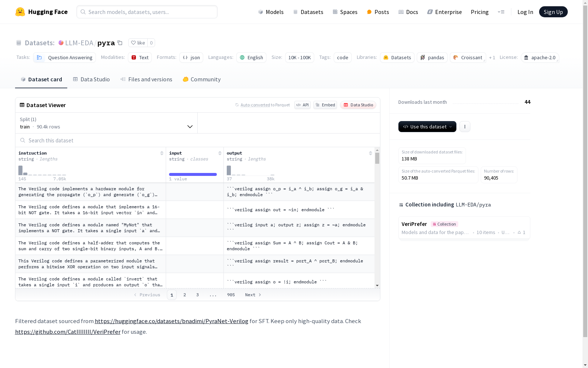Go to page 2 of the dataset
The height and width of the screenshot is (368, 588).
(184, 295)
